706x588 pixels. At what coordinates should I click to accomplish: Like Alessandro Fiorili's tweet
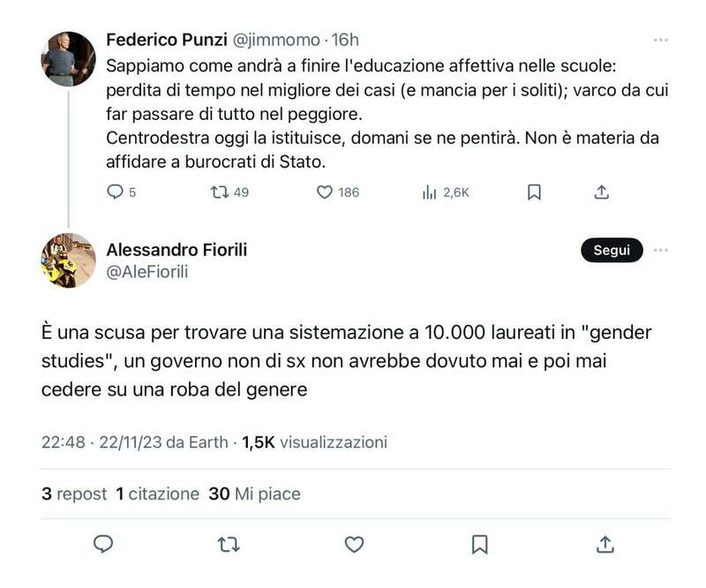(x=354, y=544)
